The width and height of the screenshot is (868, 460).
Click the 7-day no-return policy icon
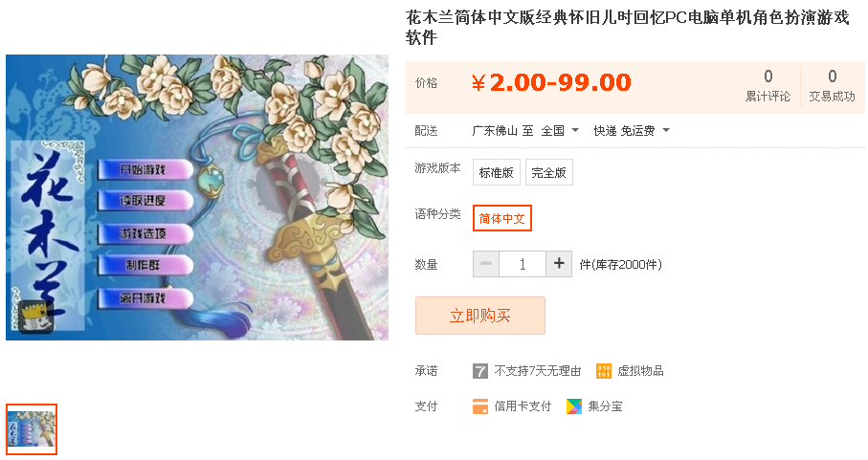(480, 371)
